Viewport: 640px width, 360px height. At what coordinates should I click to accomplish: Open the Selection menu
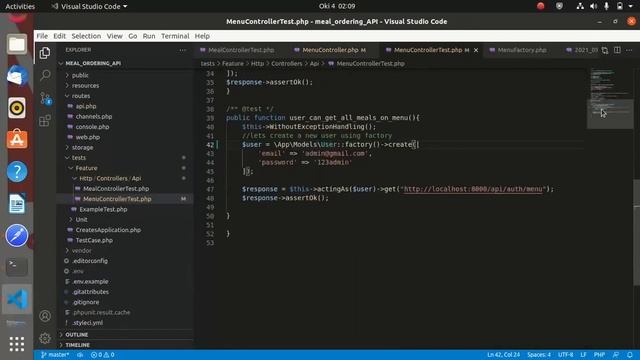[86, 36]
